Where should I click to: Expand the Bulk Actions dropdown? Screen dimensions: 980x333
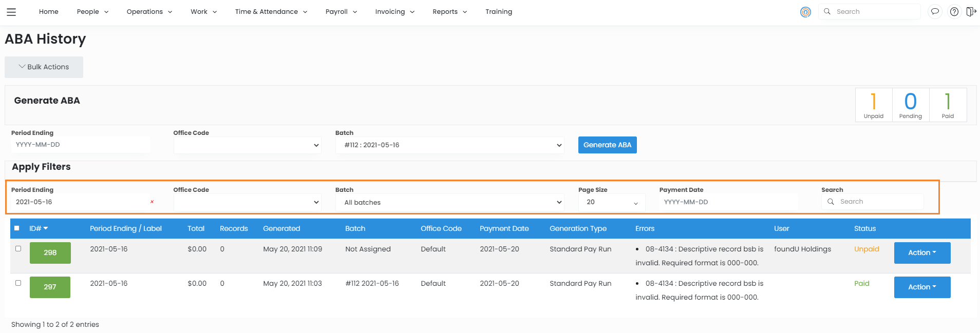pos(44,67)
